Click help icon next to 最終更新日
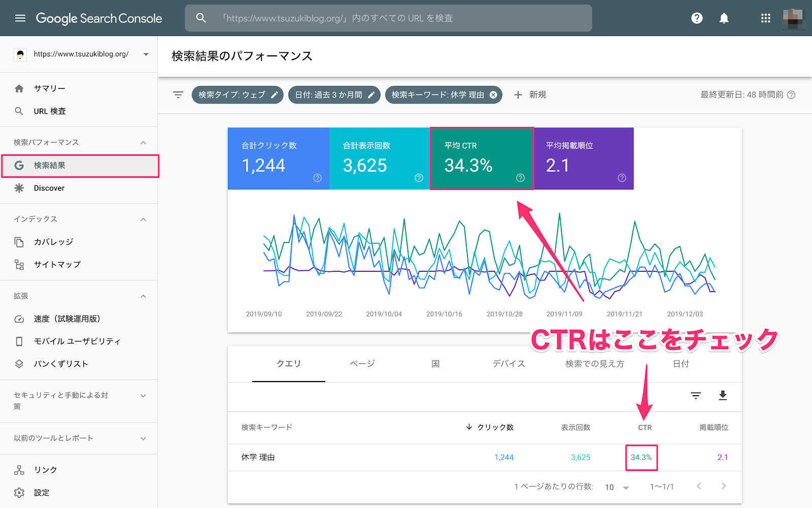The width and height of the screenshot is (812, 508). (x=791, y=95)
